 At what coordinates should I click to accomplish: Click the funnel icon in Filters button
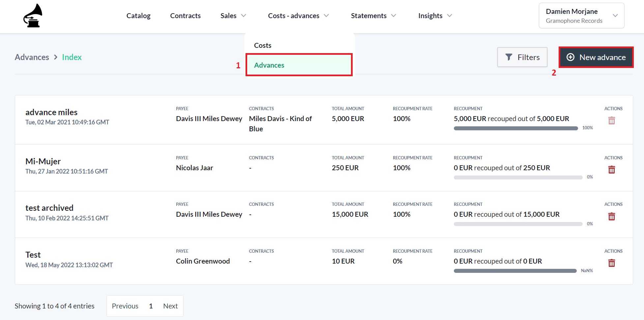(509, 57)
